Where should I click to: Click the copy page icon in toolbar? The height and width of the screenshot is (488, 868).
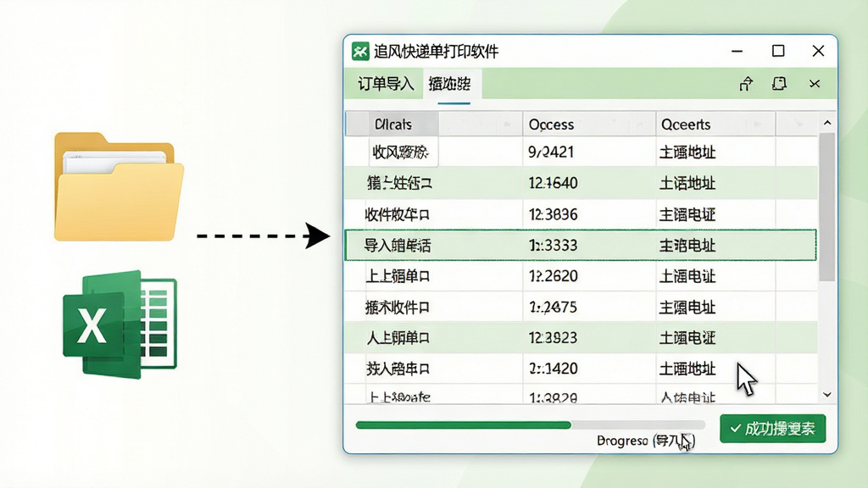click(780, 84)
